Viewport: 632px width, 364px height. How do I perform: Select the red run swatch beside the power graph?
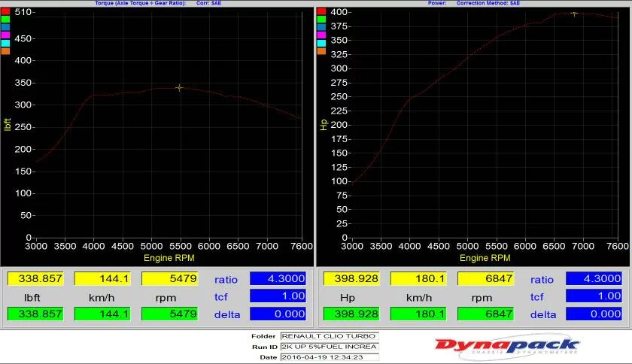coord(321,11)
